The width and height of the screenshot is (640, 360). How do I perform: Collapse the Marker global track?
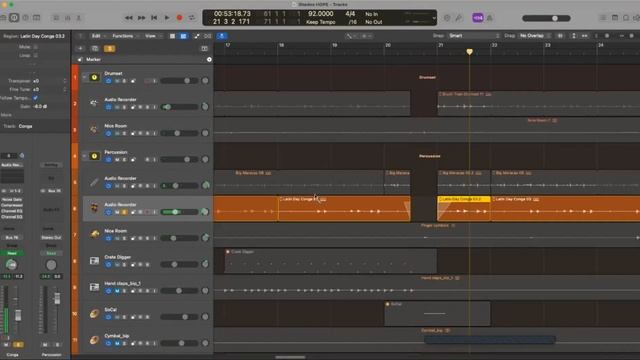[80, 60]
